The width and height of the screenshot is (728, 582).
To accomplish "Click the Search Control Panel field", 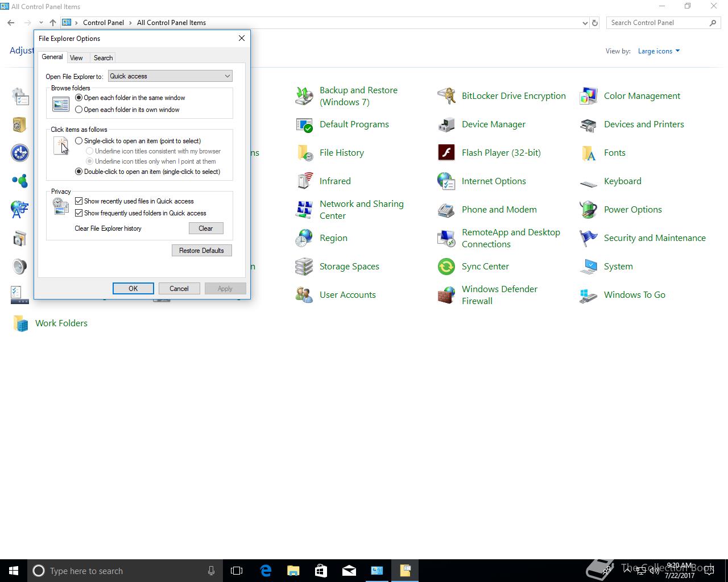I will pos(663,23).
